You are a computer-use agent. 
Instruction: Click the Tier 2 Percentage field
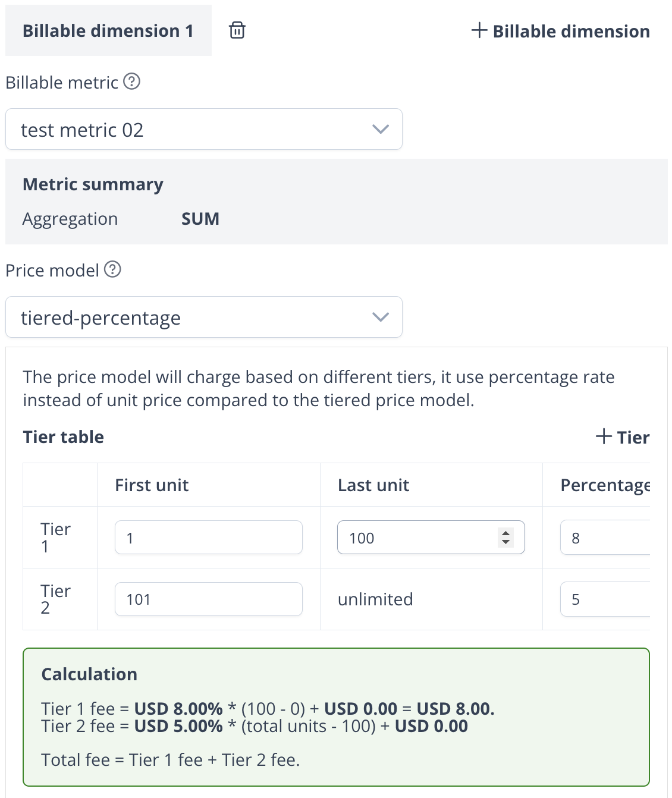[x=605, y=599]
